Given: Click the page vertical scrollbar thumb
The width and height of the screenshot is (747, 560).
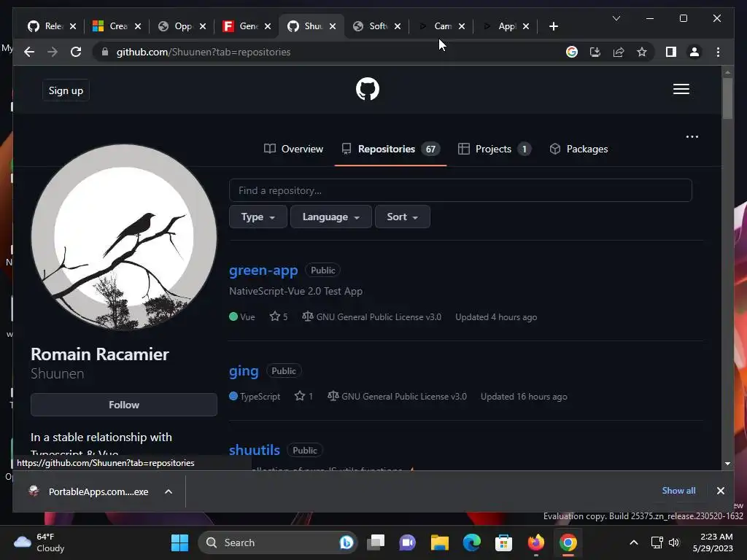Looking at the screenshot, I should (x=727, y=98).
